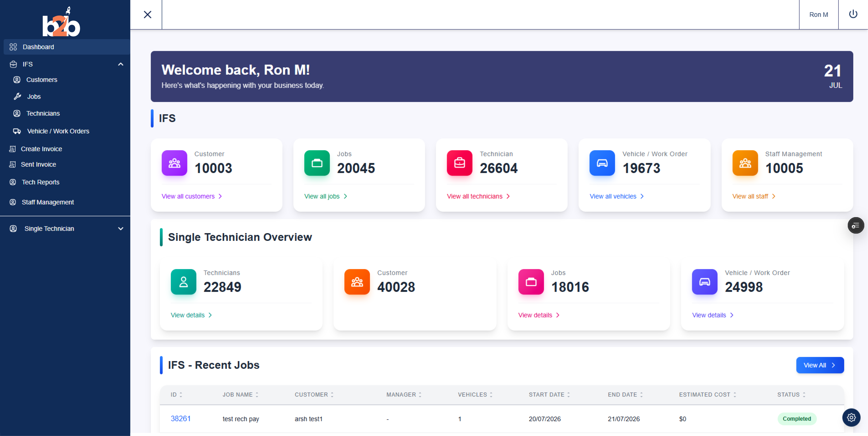This screenshot has width=868, height=436.
Task: Click the purple Customer group icon in IFS
Action: pos(174,163)
